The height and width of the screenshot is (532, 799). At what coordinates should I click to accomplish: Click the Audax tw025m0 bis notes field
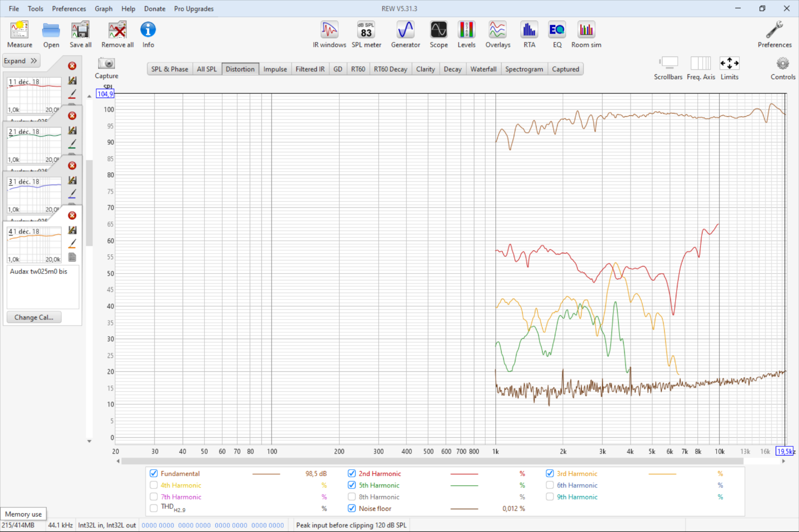(x=43, y=288)
